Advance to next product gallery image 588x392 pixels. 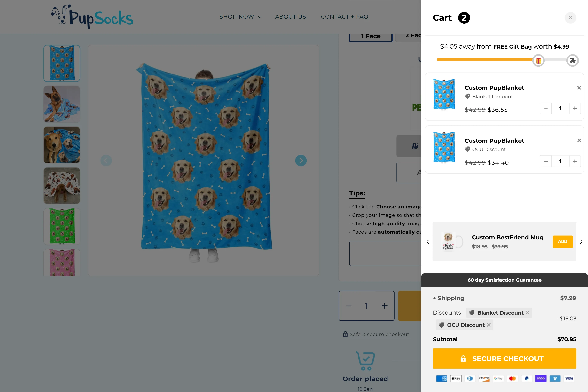point(301,161)
